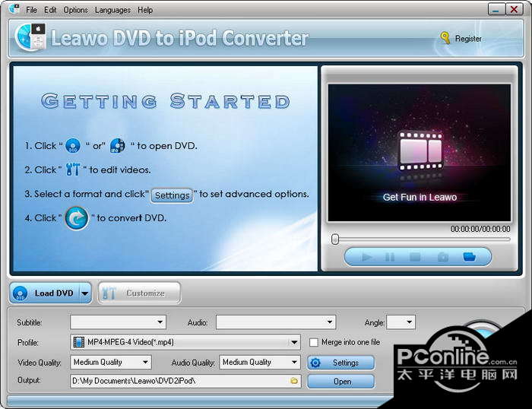Open the Video Quality dropdown
Screen dimensions: 532x409
[x=111, y=362]
